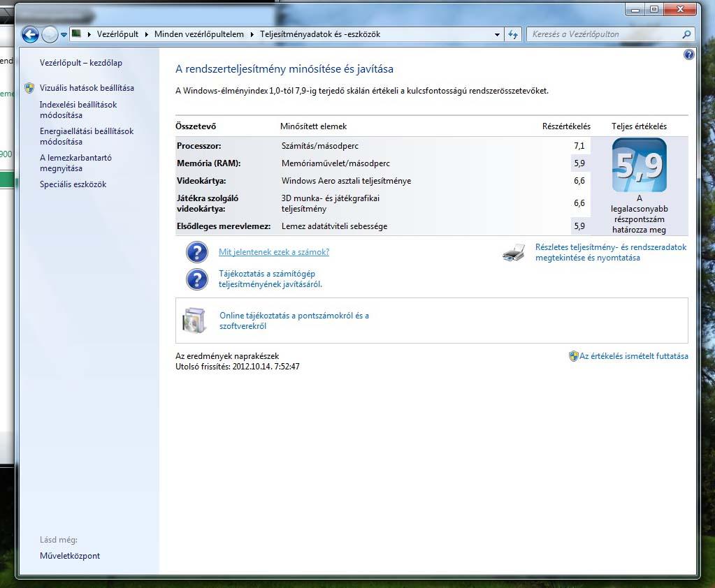Image resolution: width=715 pixels, height=588 pixels.
Task: Open help with the blue question icon
Action: 688,54
